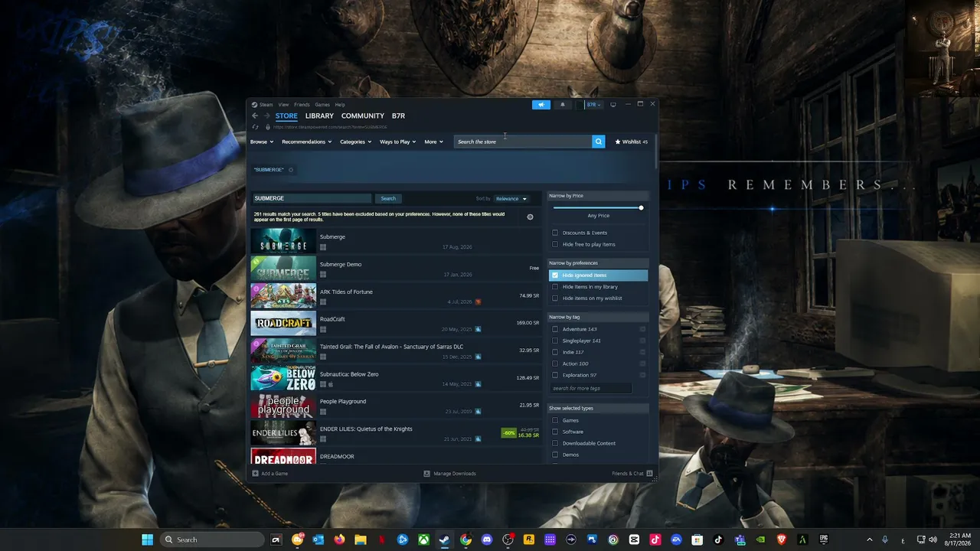
Task: Click the search for more tags field
Action: click(x=591, y=388)
